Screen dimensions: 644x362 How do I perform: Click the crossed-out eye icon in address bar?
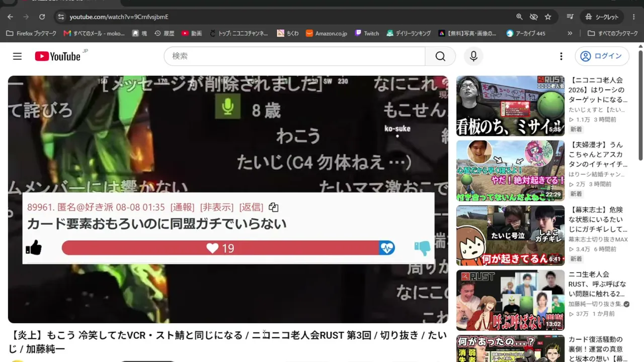(x=534, y=17)
